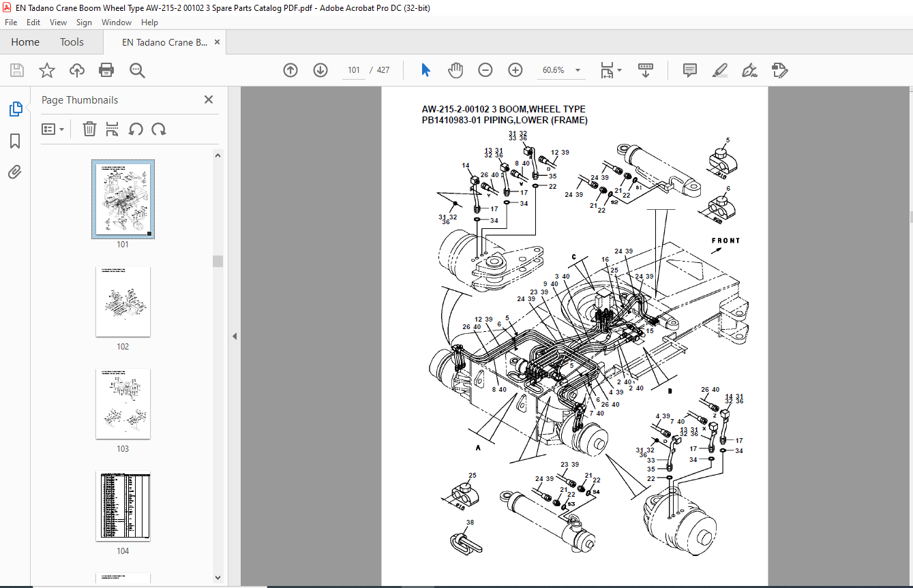Switch to the Tools tab
The image size is (913, 588).
tap(72, 42)
